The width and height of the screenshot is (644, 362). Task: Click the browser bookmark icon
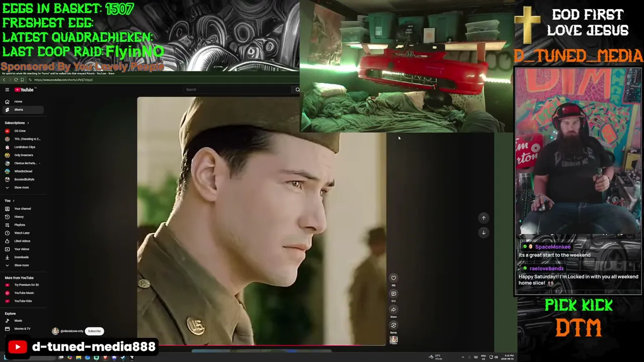tap(22, 80)
